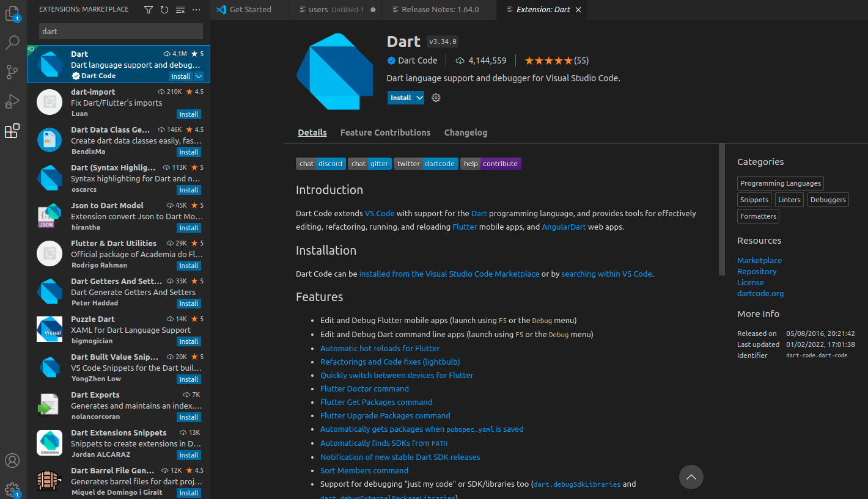Click the verified badge beside Dart Code publisher
Image resolution: width=868 pixels, height=499 pixels.
[391, 60]
